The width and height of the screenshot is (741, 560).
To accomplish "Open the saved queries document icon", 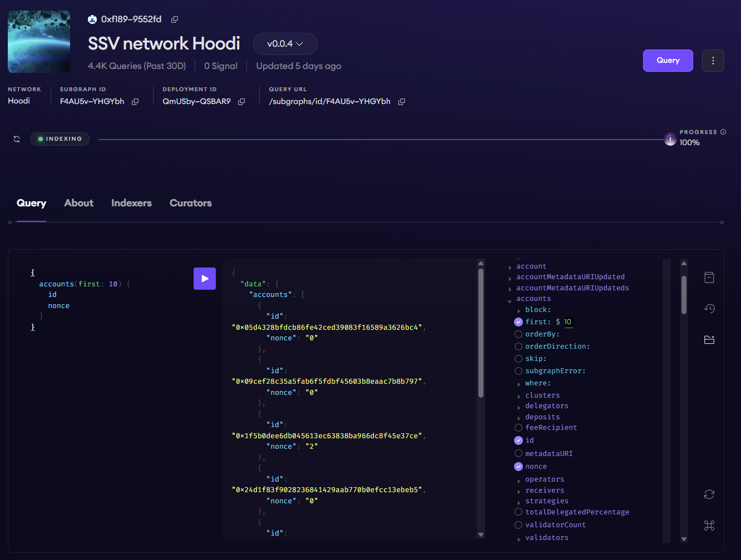I will pos(709,277).
